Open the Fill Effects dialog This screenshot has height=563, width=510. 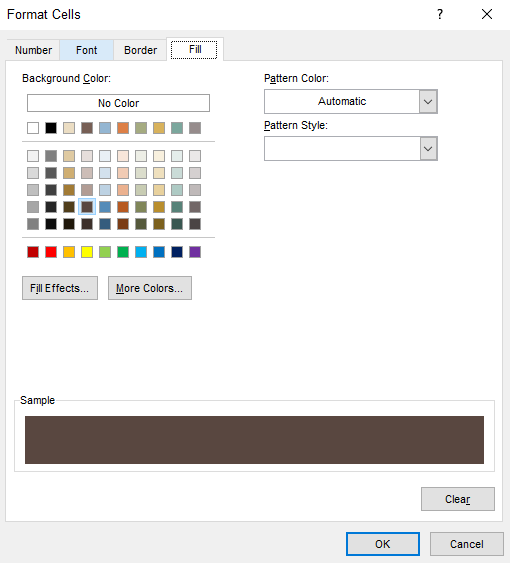60,288
